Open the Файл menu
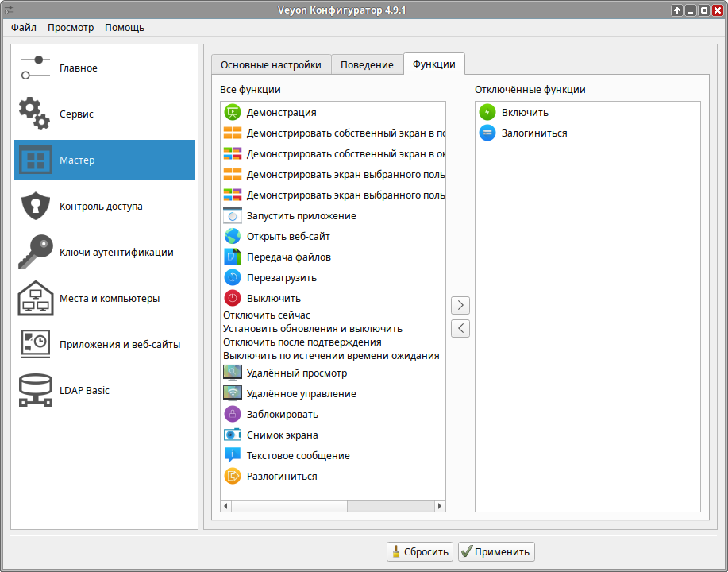Screen dimensions: 728x572 [24, 28]
